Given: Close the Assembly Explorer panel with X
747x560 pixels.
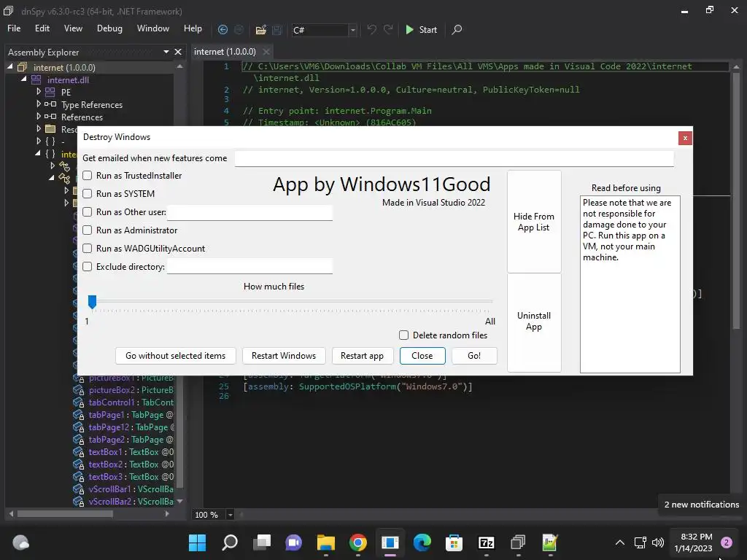Looking at the screenshot, I should (x=178, y=52).
